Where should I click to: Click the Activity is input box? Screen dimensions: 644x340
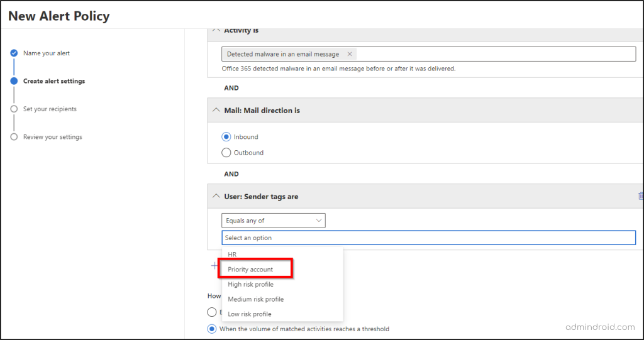(429, 54)
